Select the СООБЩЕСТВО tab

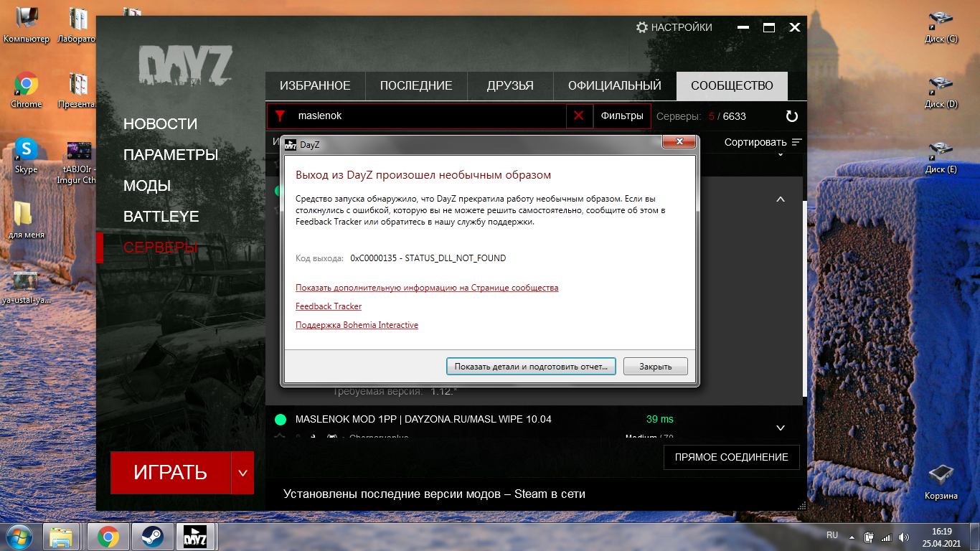(732, 85)
